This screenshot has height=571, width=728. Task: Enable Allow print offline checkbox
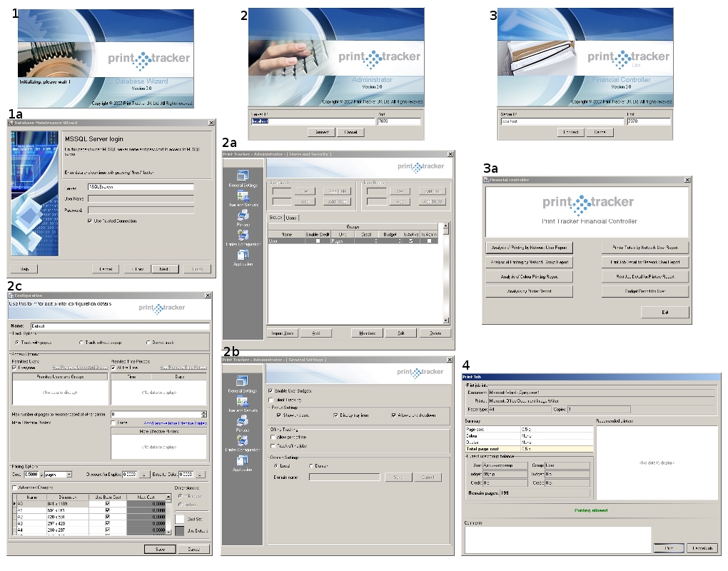click(x=273, y=437)
